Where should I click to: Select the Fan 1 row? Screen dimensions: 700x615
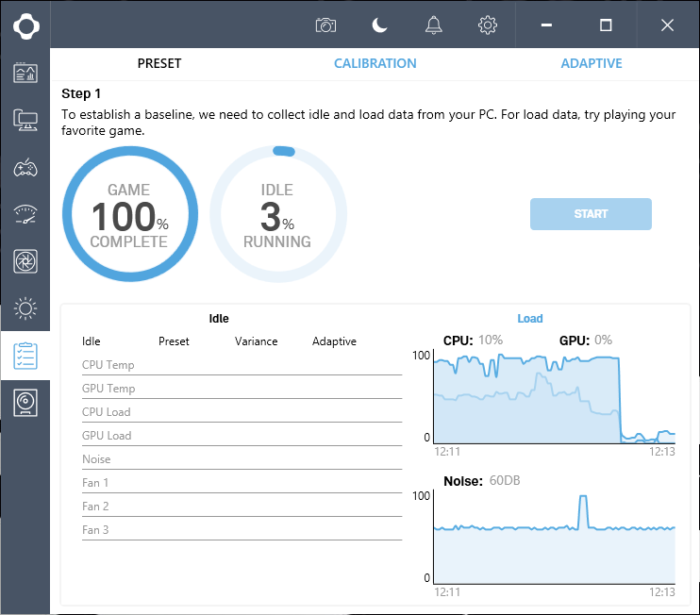pos(242,483)
